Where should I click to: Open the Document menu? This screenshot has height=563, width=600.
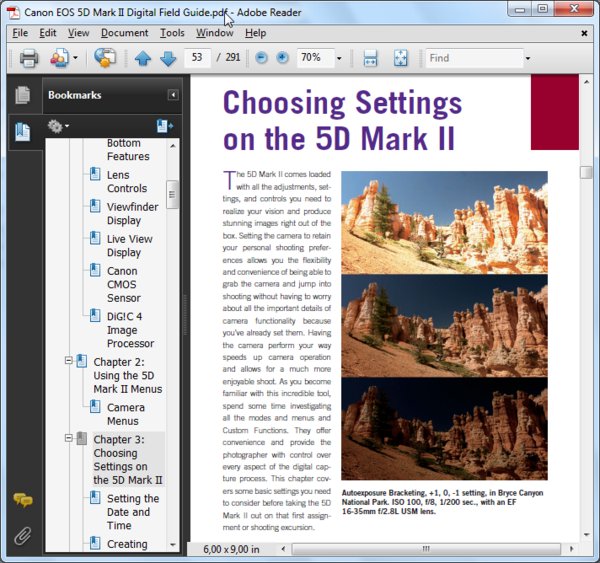(124, 33)
